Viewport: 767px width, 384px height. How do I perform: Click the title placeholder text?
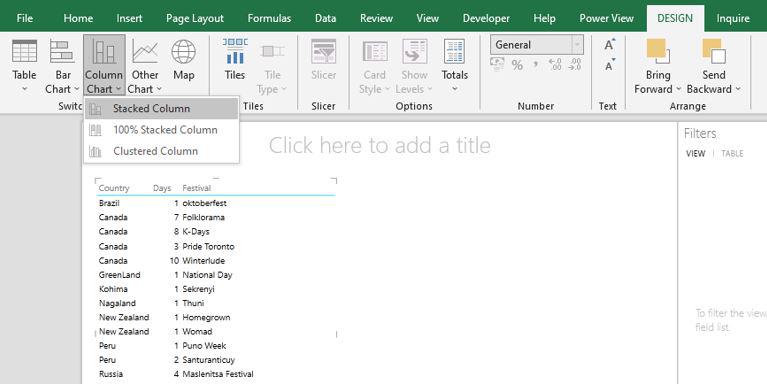[380, 145]
